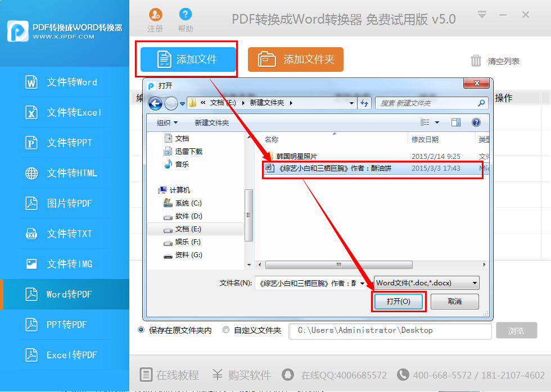Click the PPT转PDF sidebar icon
Viewport: 551px width, 392px height.
pyautogui.click(x=31, y=325)
